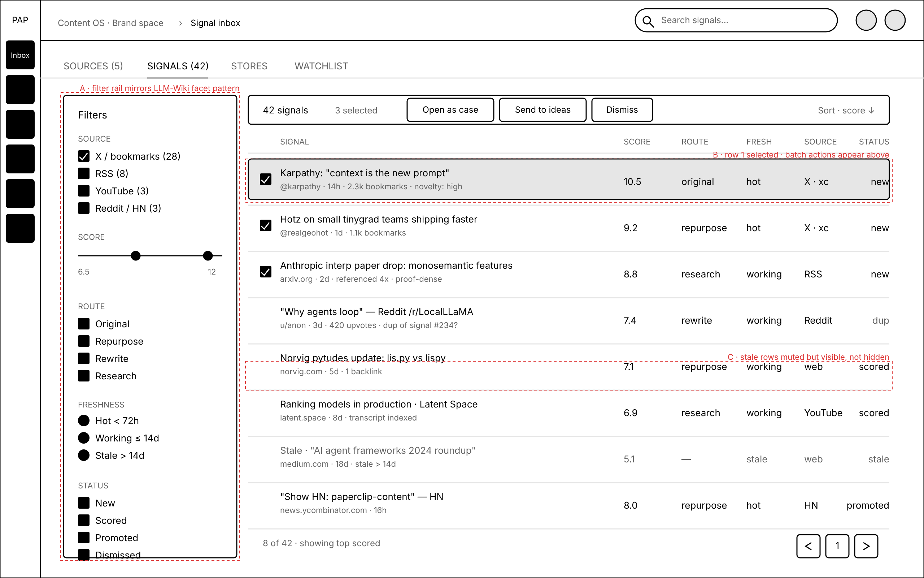Enable RSS (8) source filter
Viewport: 924px width, 578px height.
click(x=84, y=173)
